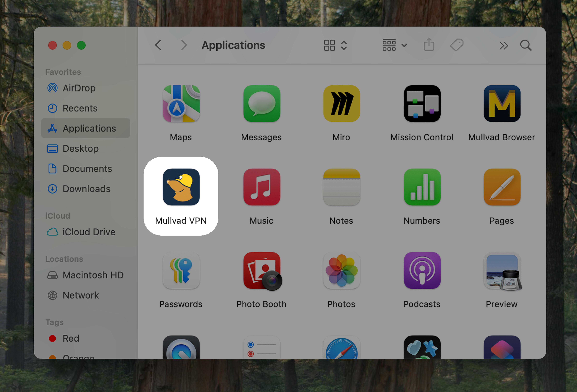
Task: Select Applications in the sidebar
Action: [x=85, y=128]
